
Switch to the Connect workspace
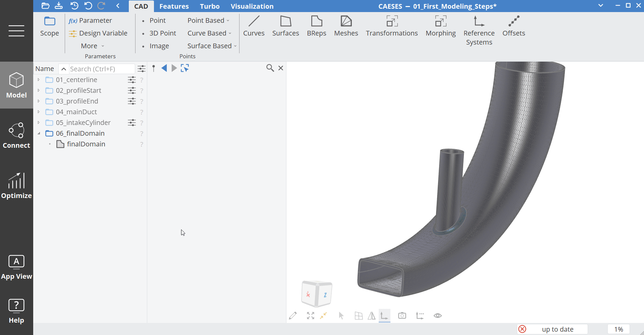point(16,135)
